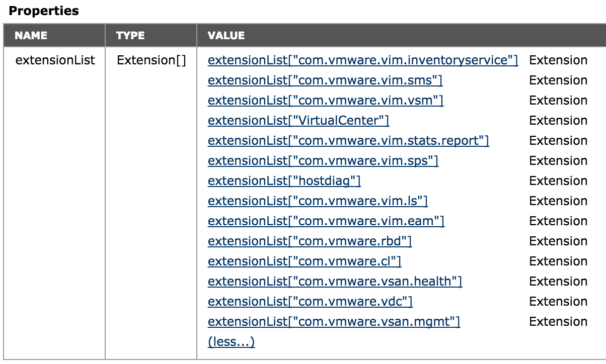Click the com.vmware.vim.sps extension link
This screenshot has height=364, width=606.
point(323,161)
